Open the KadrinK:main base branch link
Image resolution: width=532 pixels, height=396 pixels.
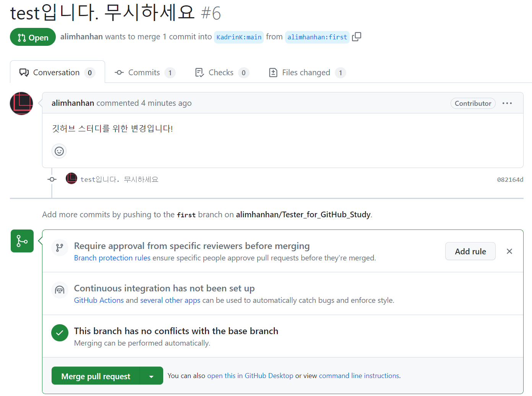[239, 37]
